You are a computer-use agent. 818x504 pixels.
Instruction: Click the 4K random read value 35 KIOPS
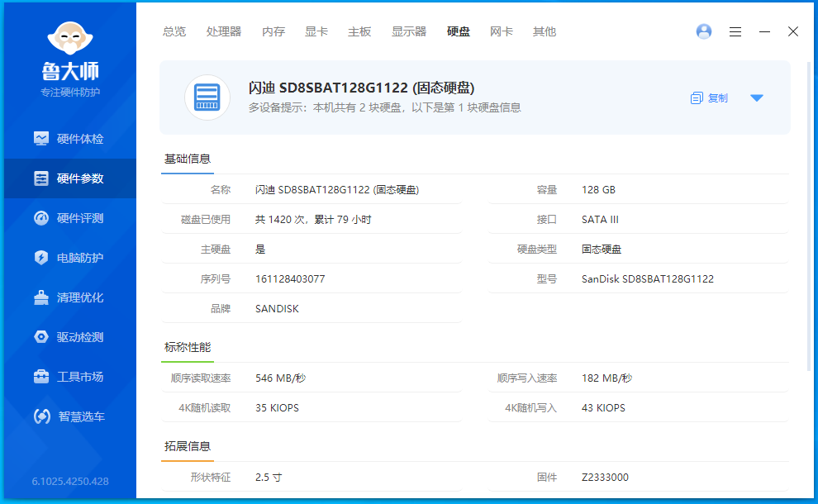(277, 408)
